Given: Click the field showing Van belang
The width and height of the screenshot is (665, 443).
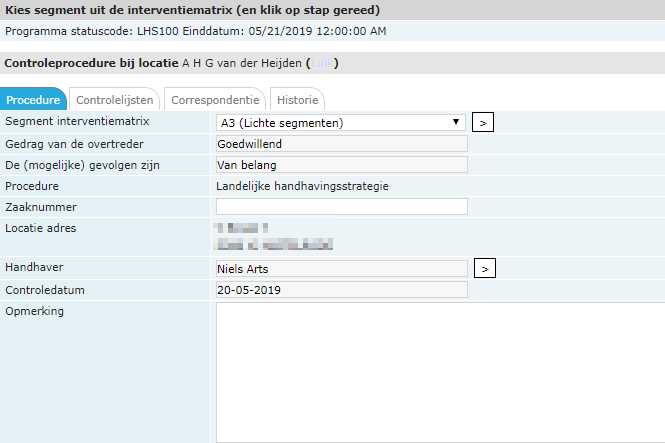Looking at the screenshot, I should 341,165.
